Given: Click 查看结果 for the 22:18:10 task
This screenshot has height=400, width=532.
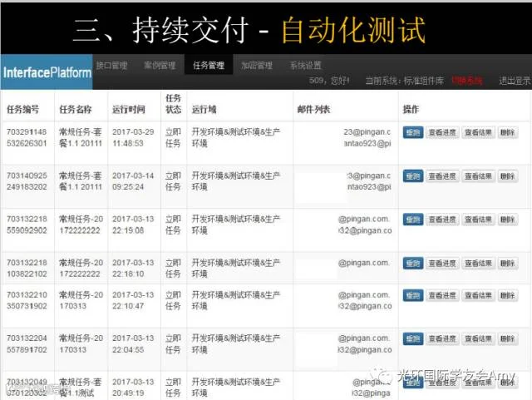Looking at the screenshot, I should pos(479,263).
